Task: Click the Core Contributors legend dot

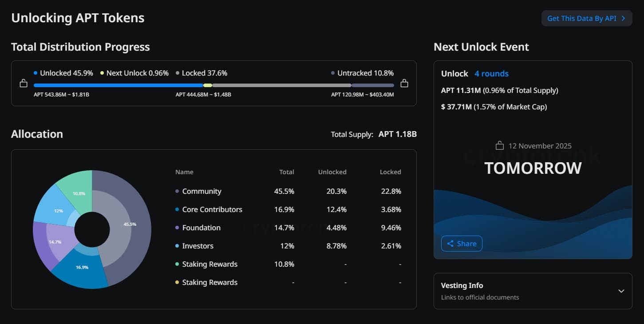Action: tap(178, 210)
